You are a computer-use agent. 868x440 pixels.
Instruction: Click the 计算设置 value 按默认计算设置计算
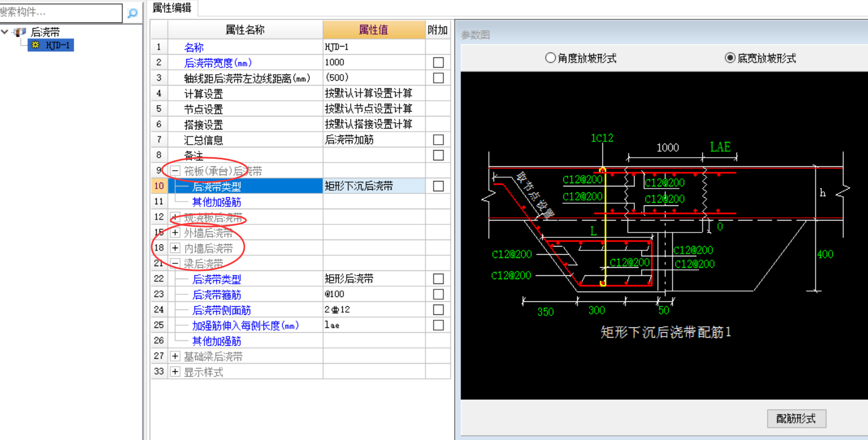tap(374, 93)
